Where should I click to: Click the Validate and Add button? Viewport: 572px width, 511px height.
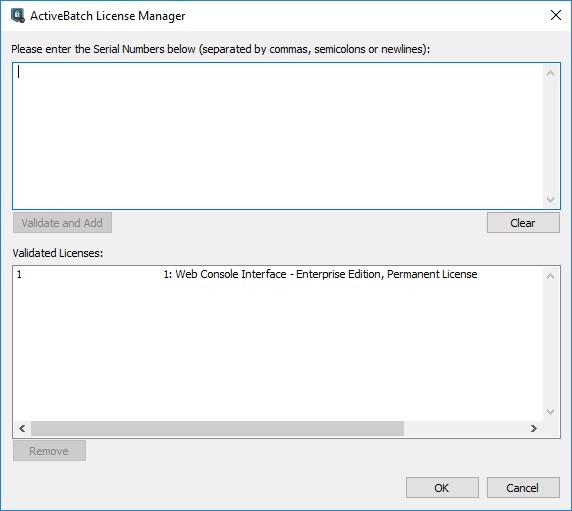62,222
